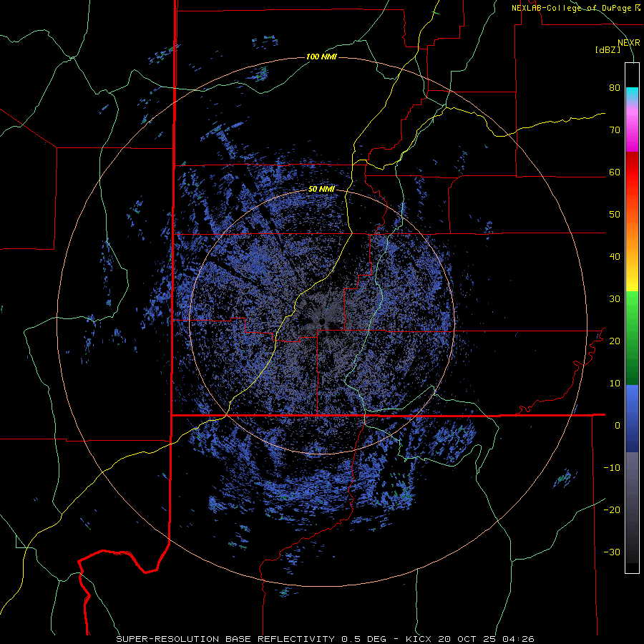Click the SUPER-RESOLUTION BASE REFLECTIVITY caption
Viewport: 644px width, 644px height.
point(225,639)
